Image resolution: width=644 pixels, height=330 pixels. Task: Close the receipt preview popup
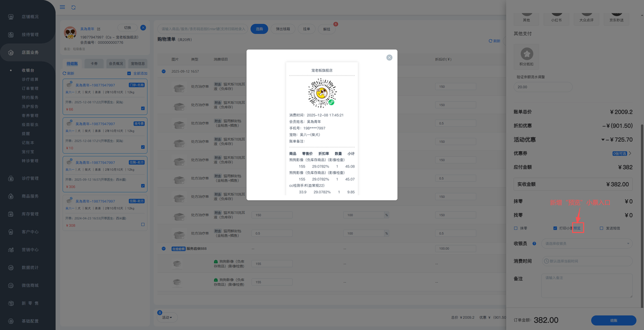coord(389,58)
